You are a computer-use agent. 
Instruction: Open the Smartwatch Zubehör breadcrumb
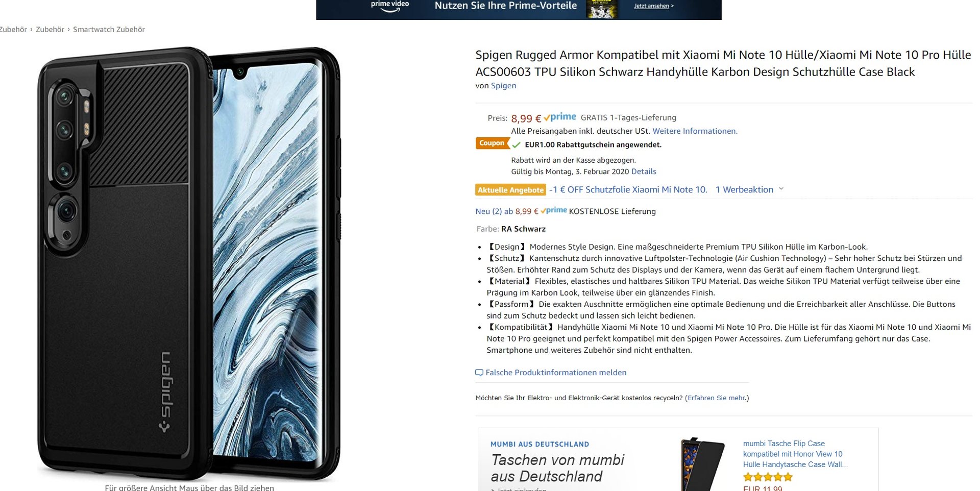click(109, 30)
